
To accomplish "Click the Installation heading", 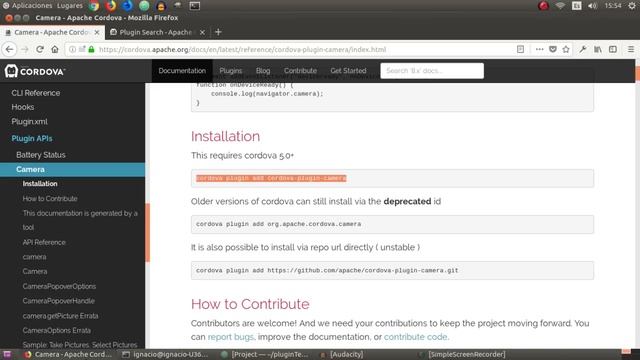I will pyautogui.click(x=225, y=136).
